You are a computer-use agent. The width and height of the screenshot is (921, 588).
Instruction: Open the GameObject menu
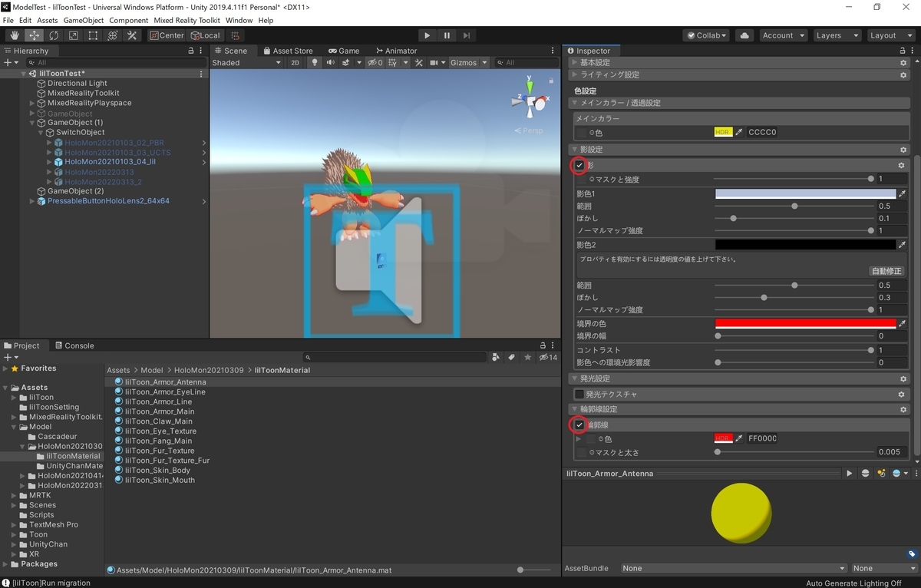coord(83,20)
